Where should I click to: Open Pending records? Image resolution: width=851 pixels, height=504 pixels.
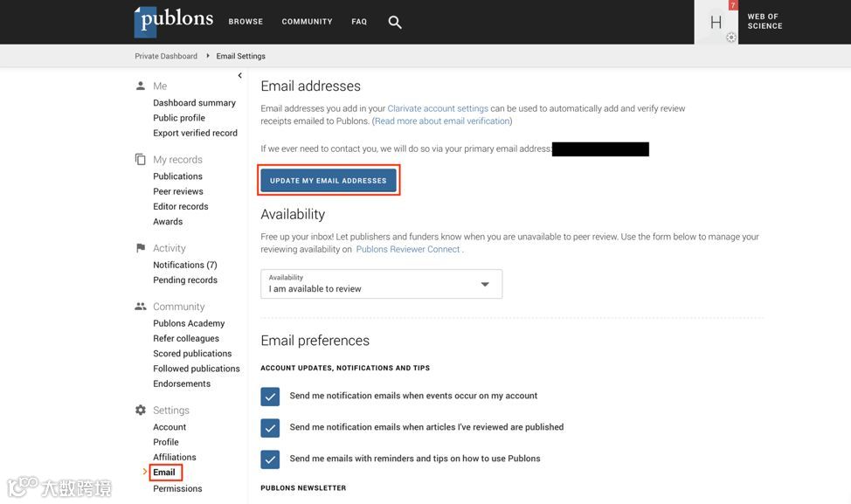[x=185, y=280]
